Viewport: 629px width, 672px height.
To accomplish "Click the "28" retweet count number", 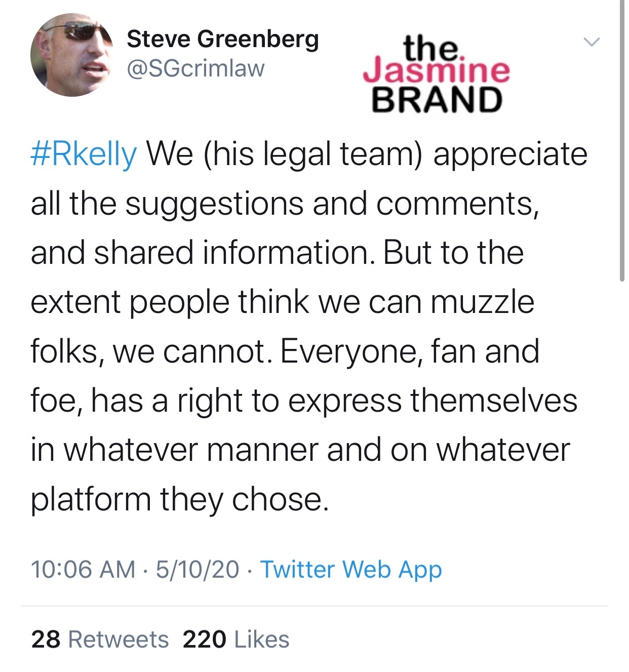I will tap(46, 640).
